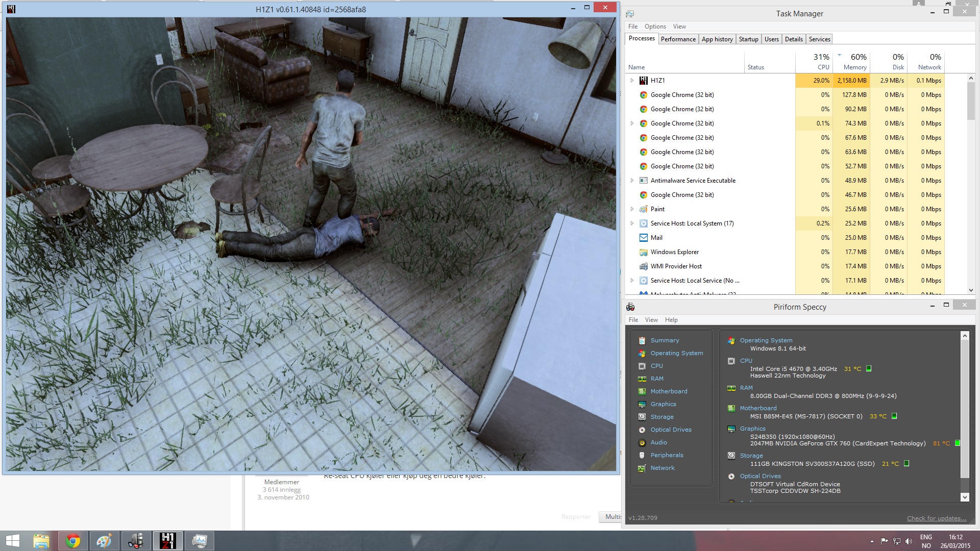Screen dimensions: 980x551
Task: Click the Mail process icon in Task Manager
Action: 644,238
